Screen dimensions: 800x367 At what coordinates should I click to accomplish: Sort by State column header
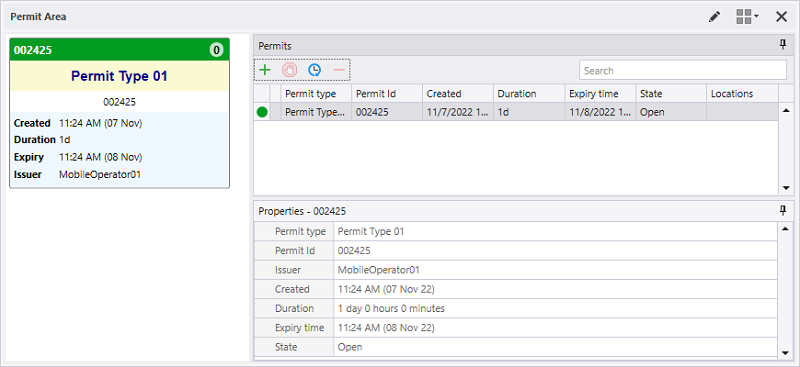(x=670, y=94)
